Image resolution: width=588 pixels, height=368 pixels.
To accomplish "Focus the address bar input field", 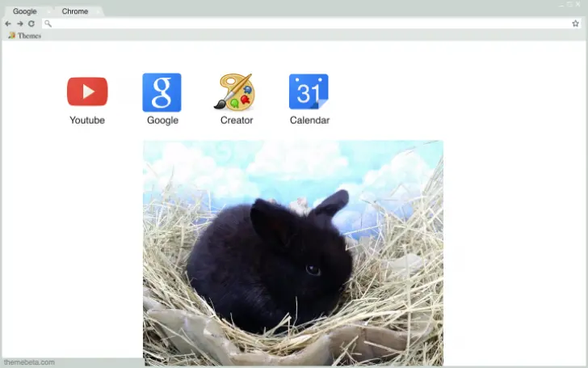I will [307, 23].
